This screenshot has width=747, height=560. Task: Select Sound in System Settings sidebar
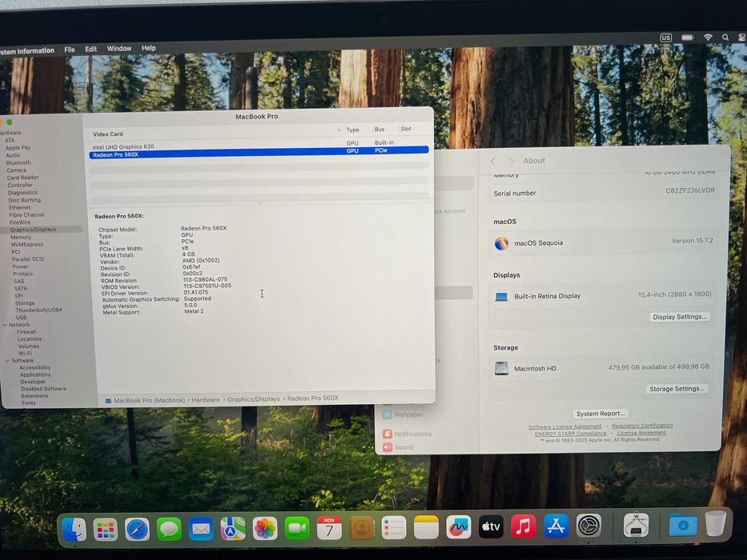click(x=398, y=447)
